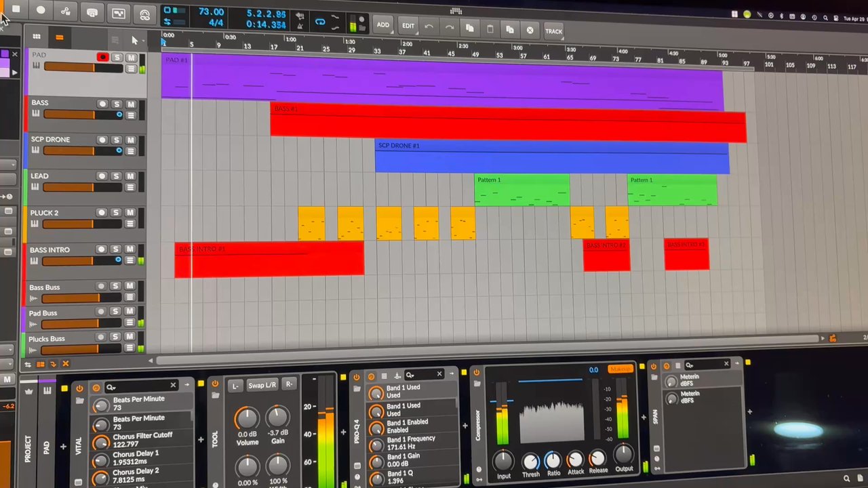Mute the LEAD track
The height and width of the screenshot is (488, 868).
130,177
